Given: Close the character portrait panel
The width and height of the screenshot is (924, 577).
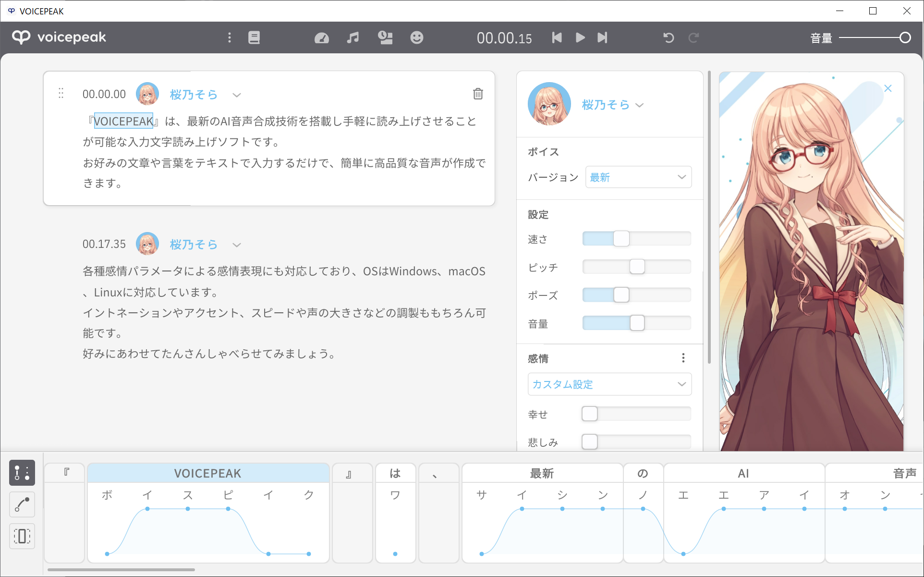Looking at the screenshot, I should [888, 88].
